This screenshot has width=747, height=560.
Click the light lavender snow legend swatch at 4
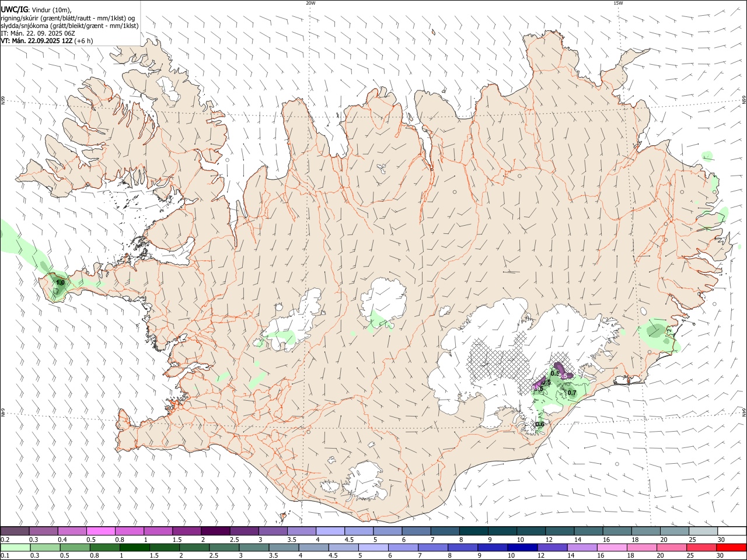tap(330, 531)
